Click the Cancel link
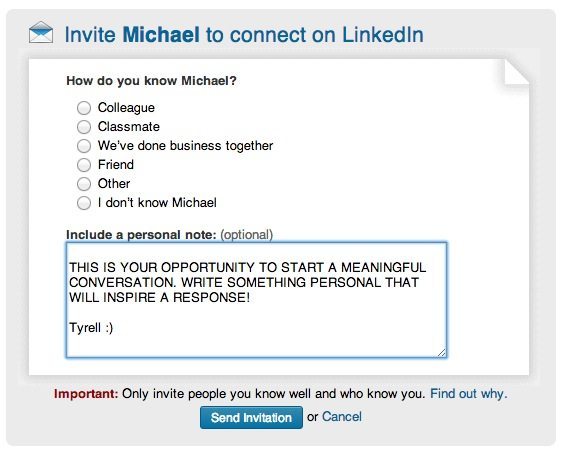The width and height of the screenshot is (562, 453). point(342,417)
